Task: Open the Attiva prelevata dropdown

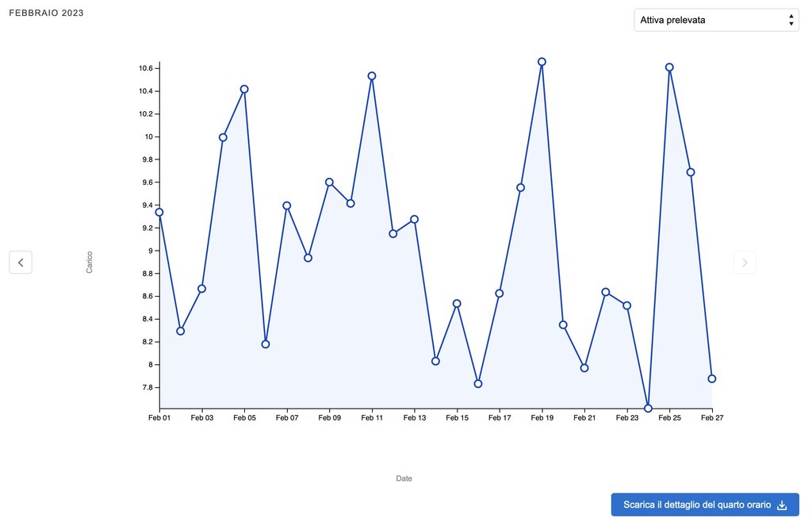Action: (715, 20)
